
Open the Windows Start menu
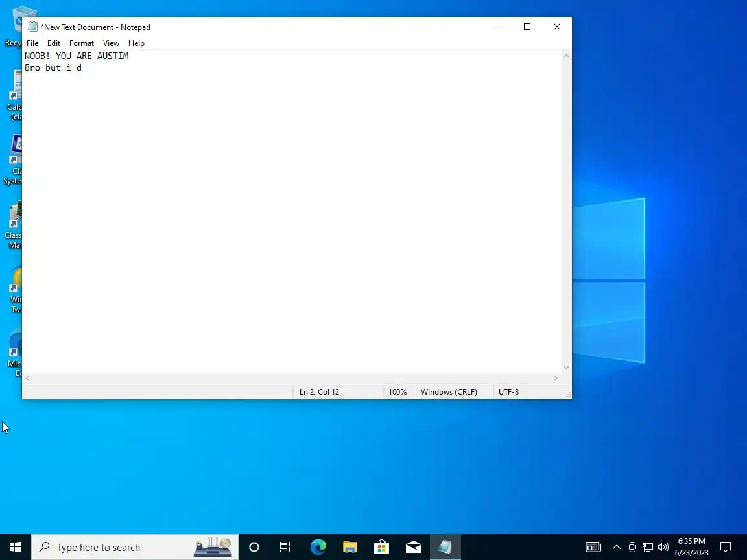click(x=16, y=547)
